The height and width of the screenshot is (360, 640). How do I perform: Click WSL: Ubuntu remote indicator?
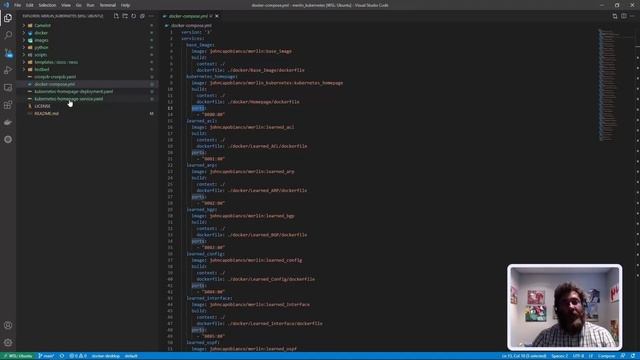18,356
